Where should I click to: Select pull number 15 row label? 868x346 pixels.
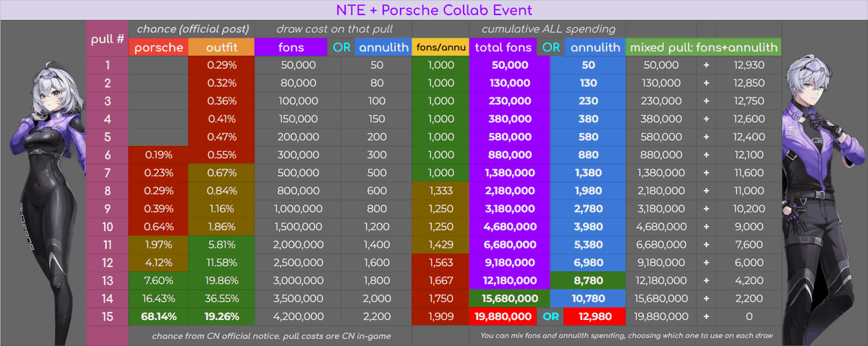click(x=107, y=316)
